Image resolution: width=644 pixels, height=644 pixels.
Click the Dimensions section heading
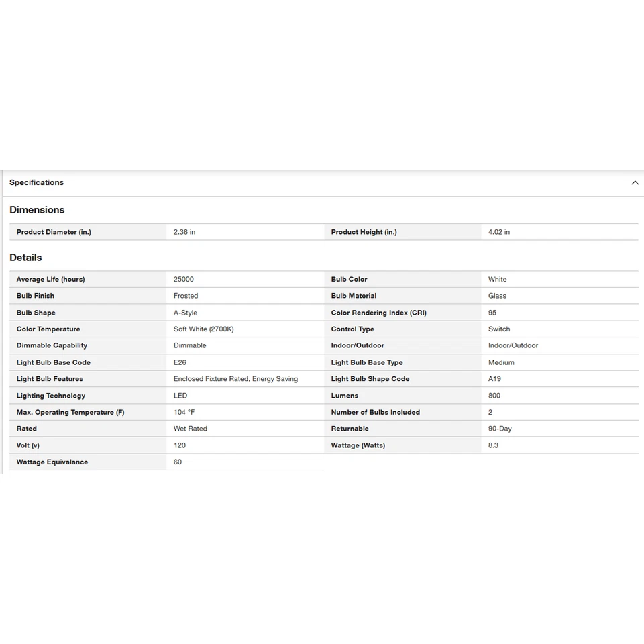pyautogui.click(x=37, y=210)
